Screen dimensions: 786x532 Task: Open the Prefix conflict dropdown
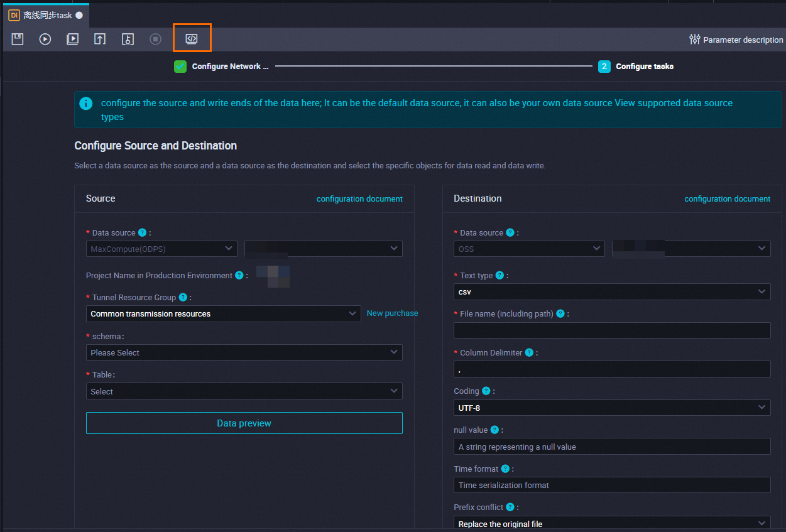612,523
